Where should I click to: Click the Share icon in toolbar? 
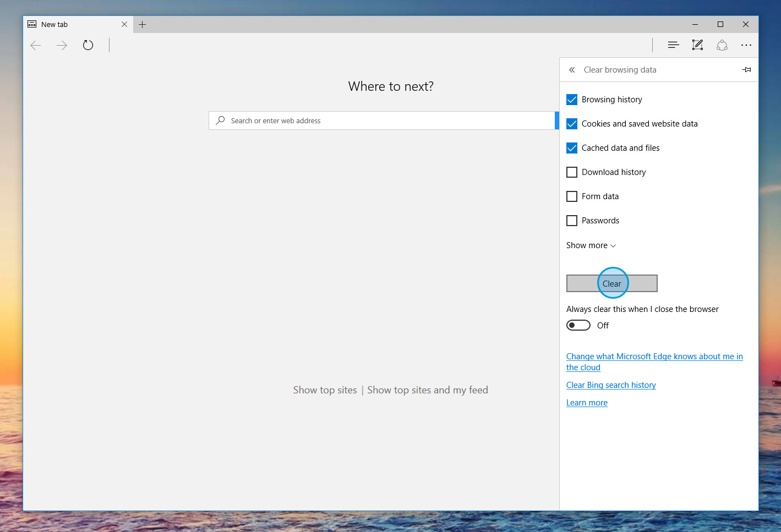tap(722, 45)
